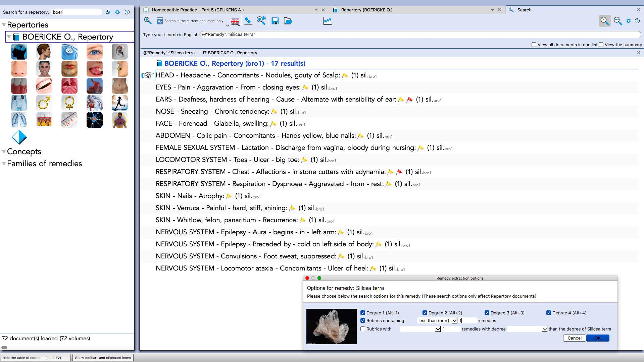This screenshot has width=644, height=362.
Task: Open the Homeopathic Practice tab dropdown arrow
Action: [x=316, y=10]
